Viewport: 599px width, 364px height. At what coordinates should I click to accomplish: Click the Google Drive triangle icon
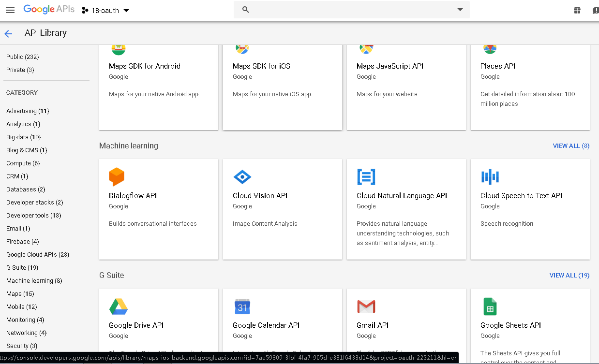tap(118, 306)
